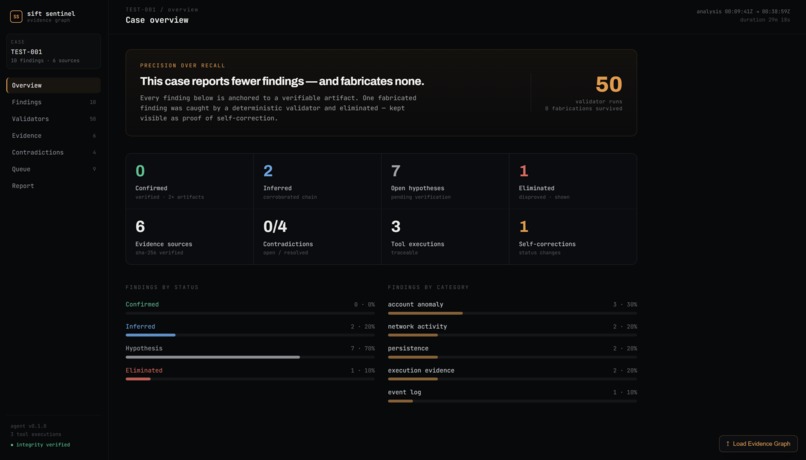Click the integrity verified status indicator

point(41,445)
